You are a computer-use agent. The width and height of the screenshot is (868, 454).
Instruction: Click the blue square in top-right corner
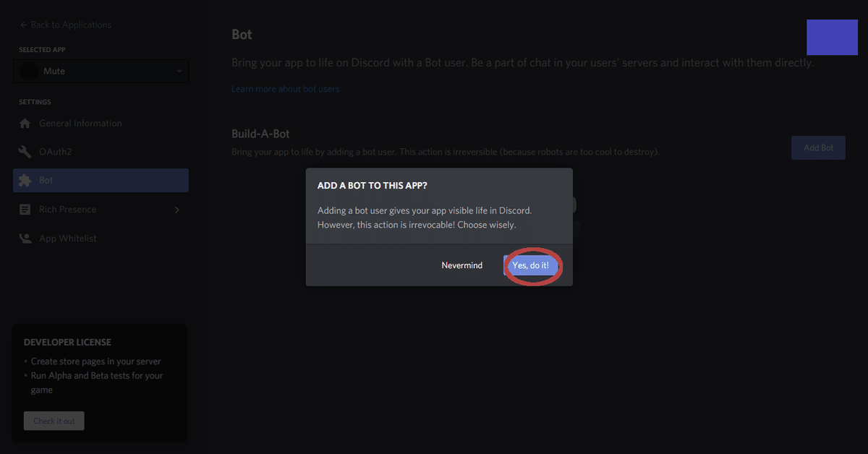point(832,38)
